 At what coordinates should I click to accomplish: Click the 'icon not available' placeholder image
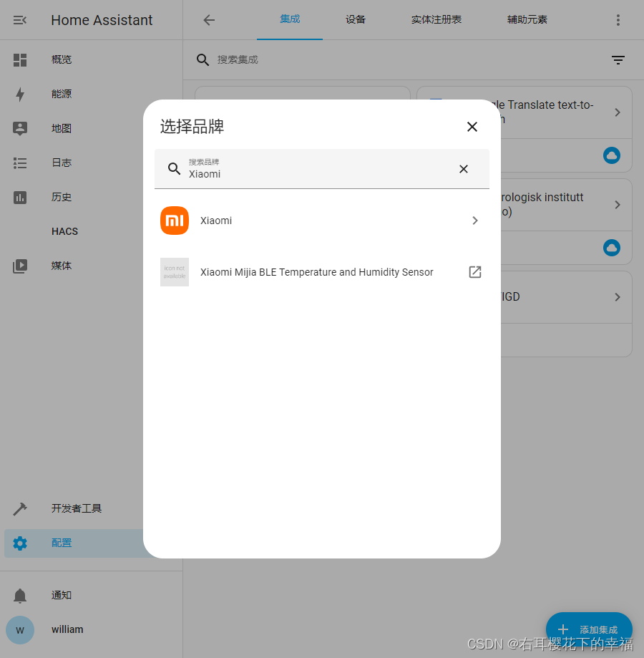pos(175,272)
